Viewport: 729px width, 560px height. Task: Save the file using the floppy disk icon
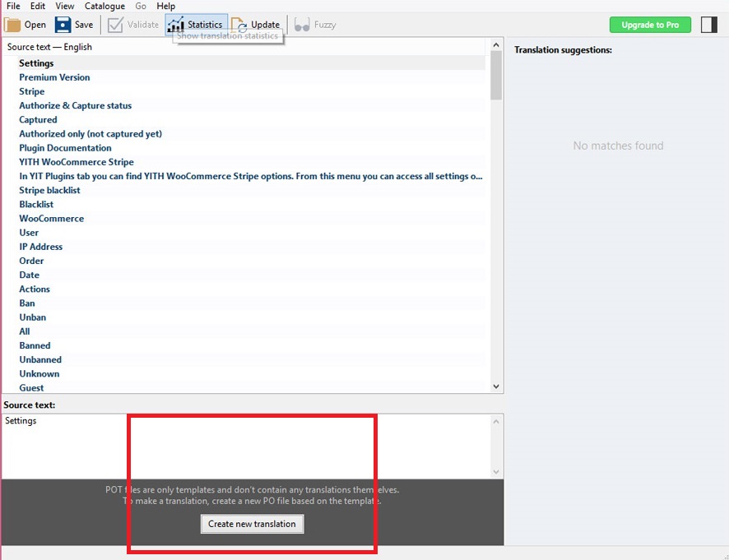63,25
